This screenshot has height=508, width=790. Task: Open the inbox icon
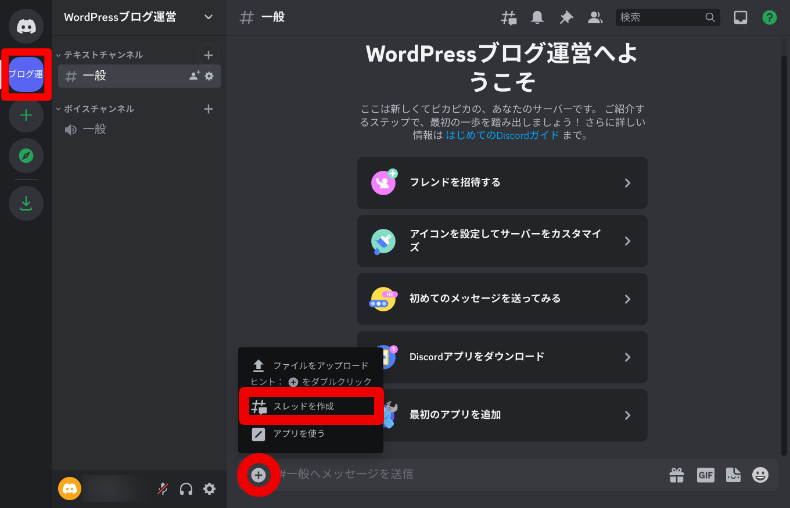[740, 18]
